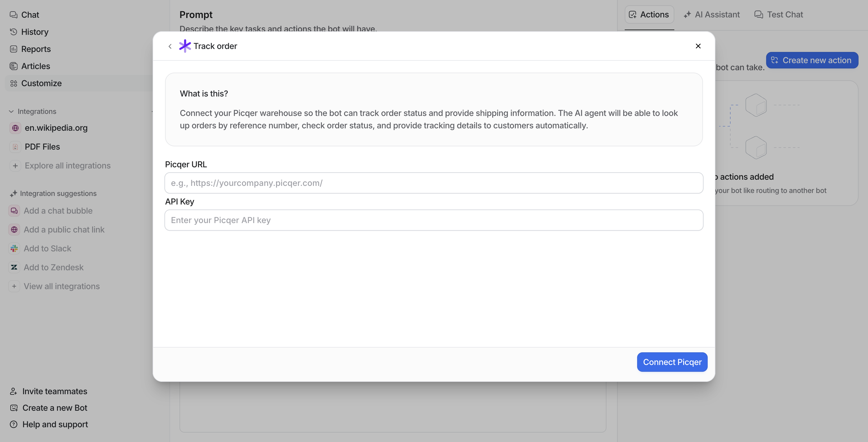Switch to the Test Chat tab
Viewport: 868px width, 442px height.
[x=778, y=14]
